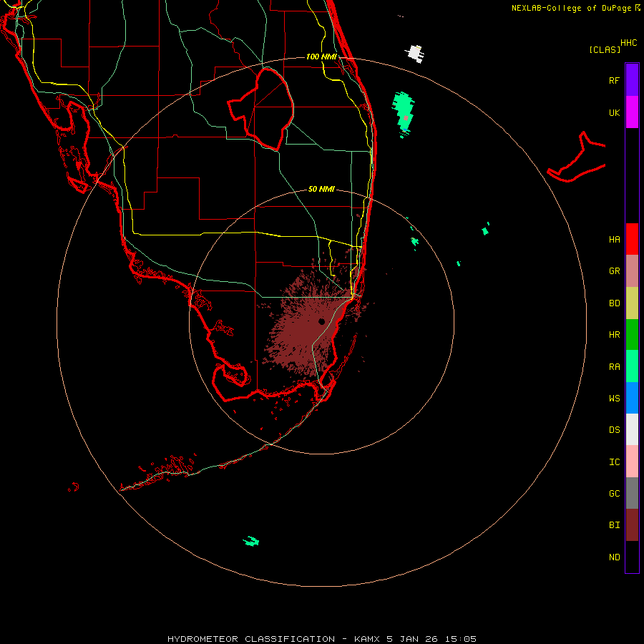Viewport: 644px width, 644px height.
Task: Click the [CLAS] units label
Action: tap(605, 49)
